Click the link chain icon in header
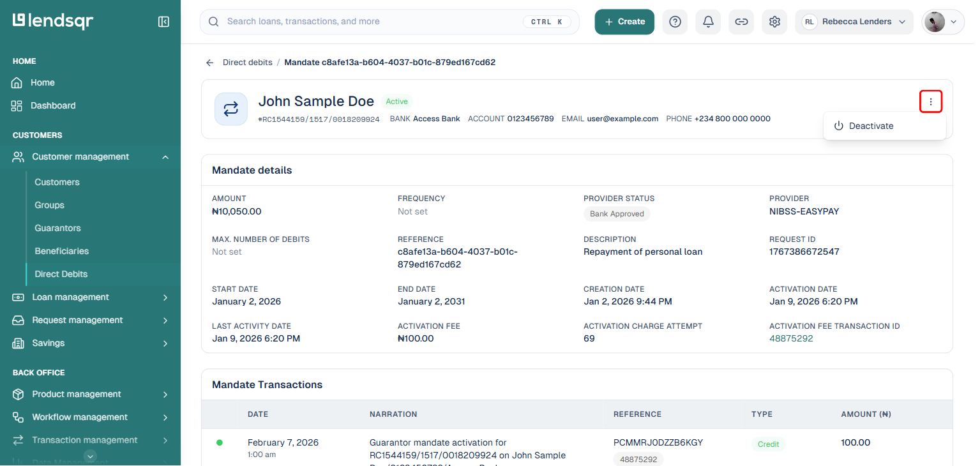 [x=741, y=22]
